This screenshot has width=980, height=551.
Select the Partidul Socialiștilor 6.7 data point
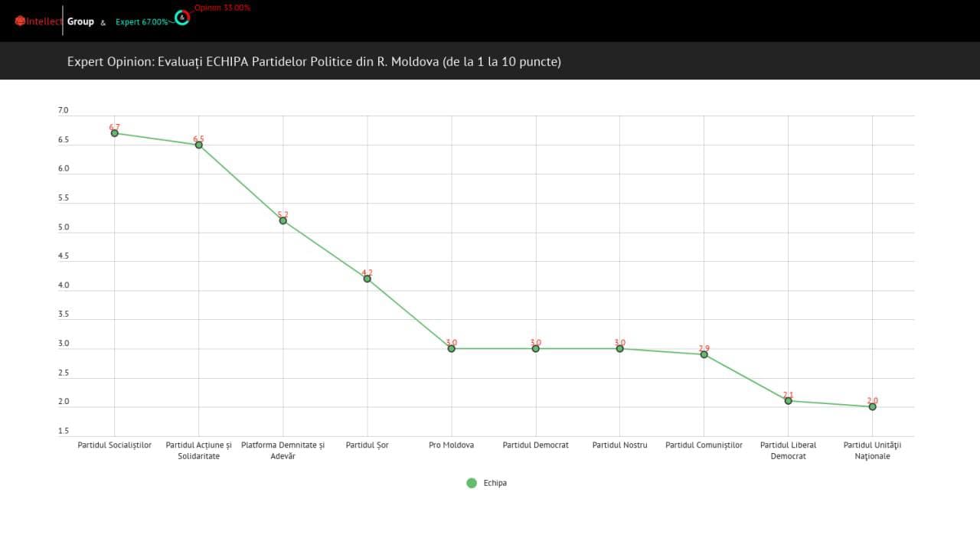(115, 133)
